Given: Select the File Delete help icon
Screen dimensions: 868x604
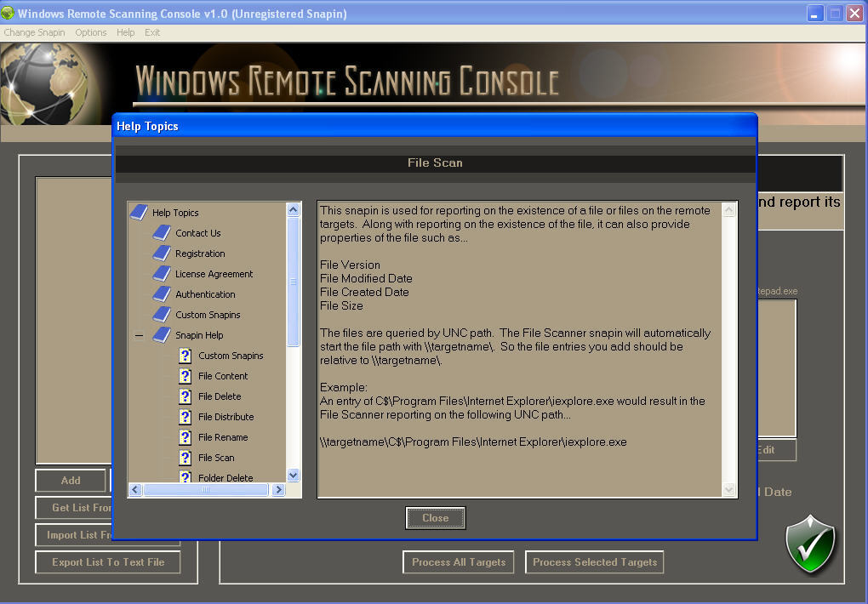Looking at the screenshot, I should pyautogui.click(x=185, y=396).
